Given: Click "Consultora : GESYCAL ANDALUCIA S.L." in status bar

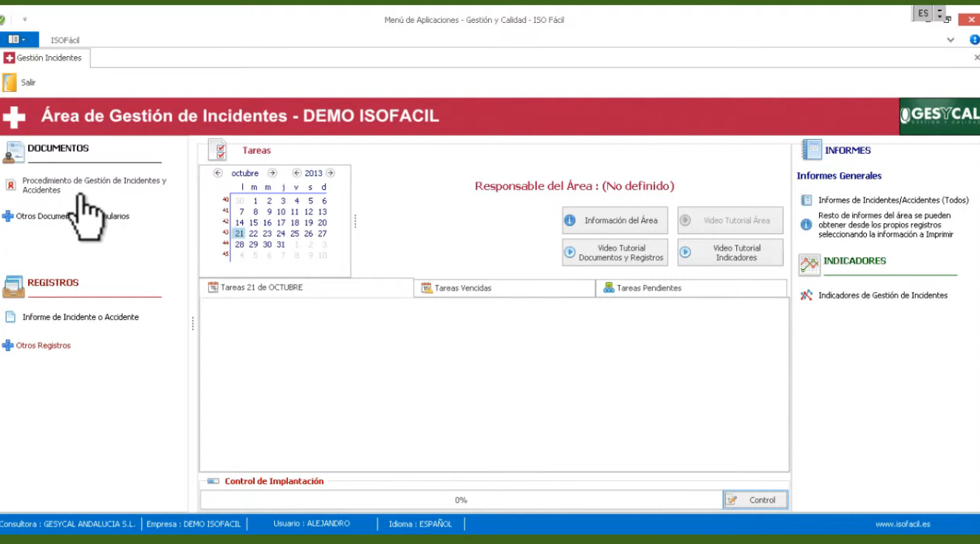Looking at the screenshot, I should [68, 524].
